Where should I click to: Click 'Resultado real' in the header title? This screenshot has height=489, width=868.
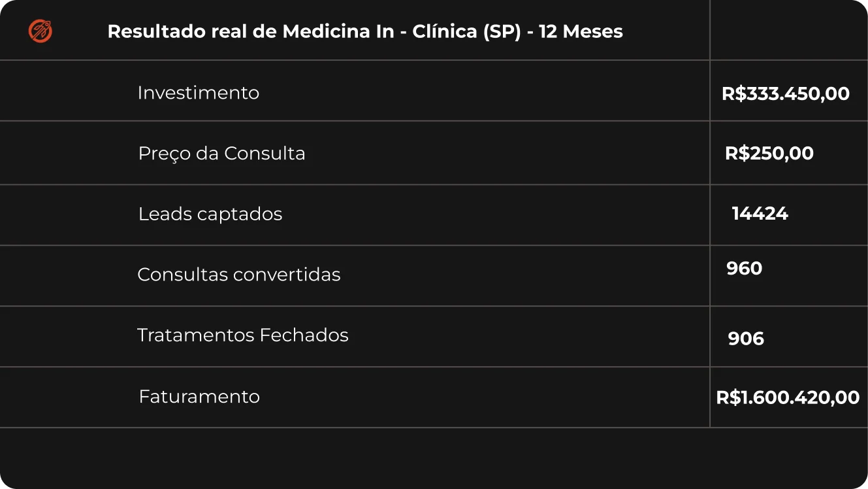click(x=171, y=31)
